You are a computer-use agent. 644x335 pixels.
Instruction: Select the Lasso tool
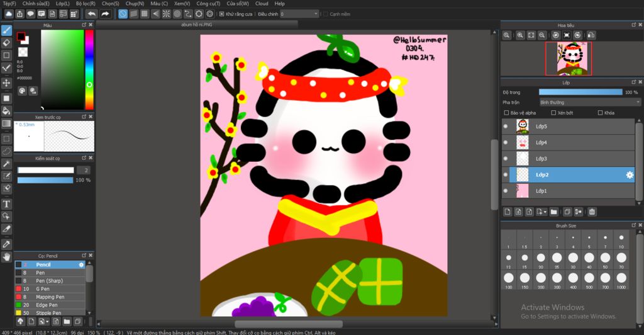[x=6, y=151]
